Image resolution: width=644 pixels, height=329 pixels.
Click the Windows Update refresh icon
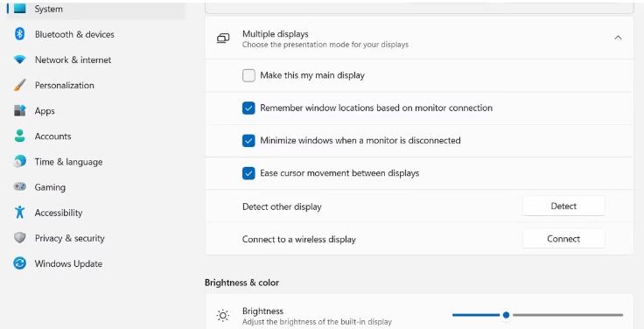(20, 263)
